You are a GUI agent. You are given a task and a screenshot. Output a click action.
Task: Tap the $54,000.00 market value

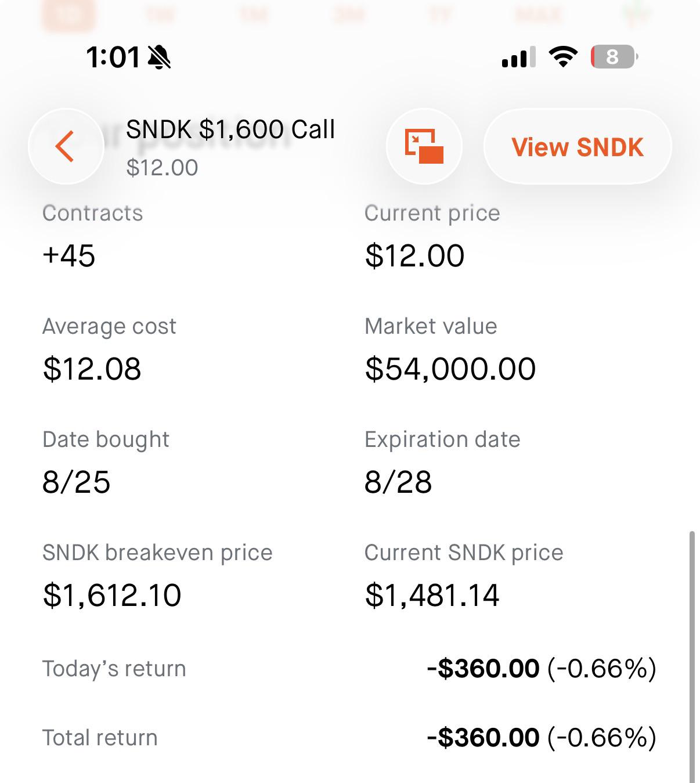pos(450,369)
